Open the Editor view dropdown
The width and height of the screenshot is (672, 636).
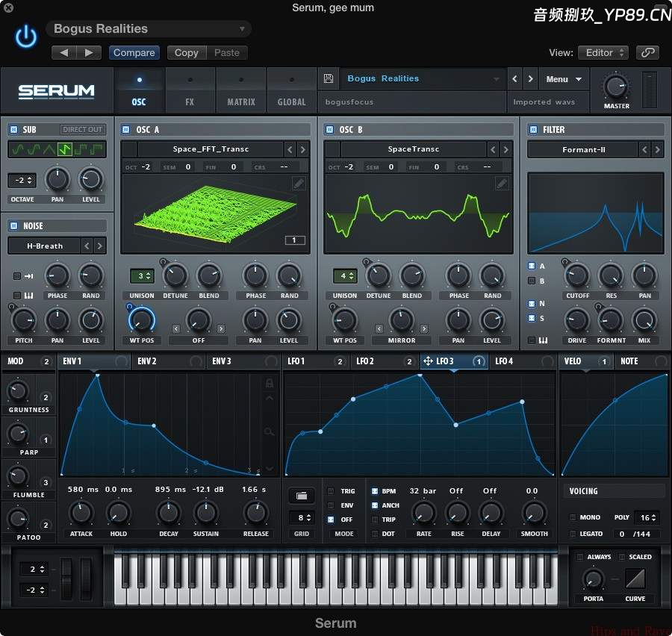tap(603, 52)
